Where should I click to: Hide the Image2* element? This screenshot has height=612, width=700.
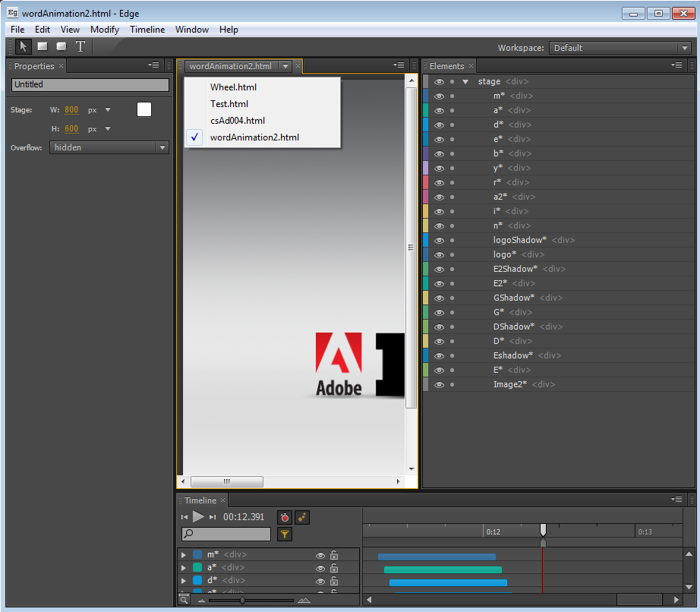click(440, 385)
